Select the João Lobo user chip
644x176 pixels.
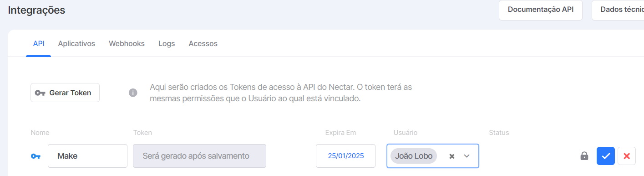coord(414,156)
